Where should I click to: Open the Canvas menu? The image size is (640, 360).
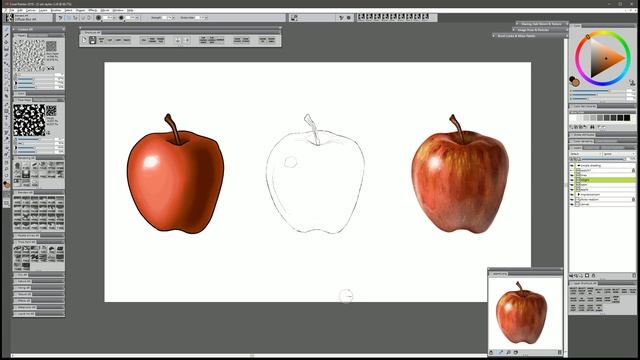[x=31, y=10]
